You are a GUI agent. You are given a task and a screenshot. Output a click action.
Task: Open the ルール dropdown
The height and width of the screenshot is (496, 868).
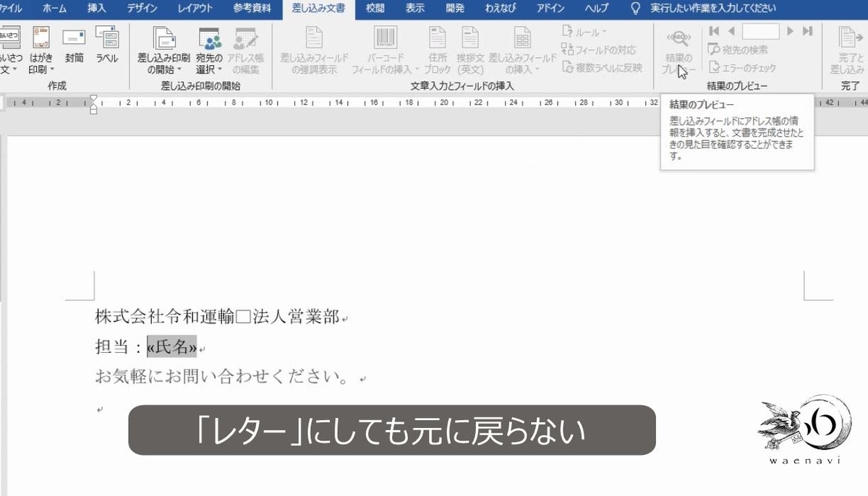(x=584, y=32)
